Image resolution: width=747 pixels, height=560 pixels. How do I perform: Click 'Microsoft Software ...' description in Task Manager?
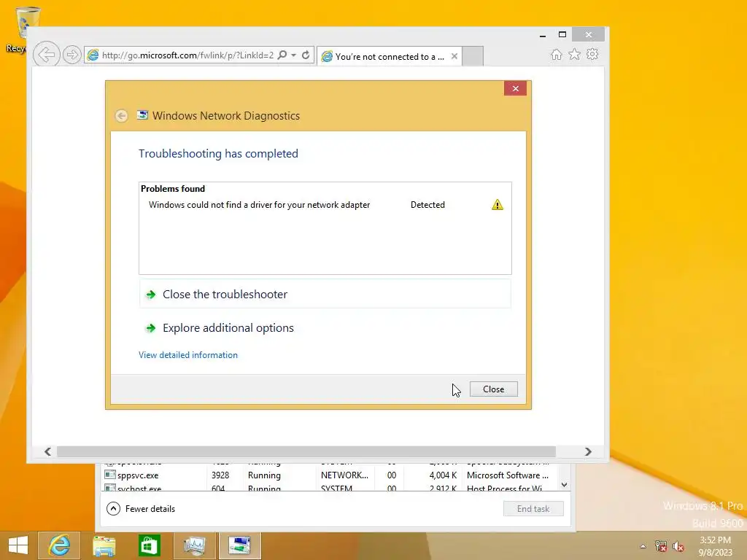[x=508, y=475]
